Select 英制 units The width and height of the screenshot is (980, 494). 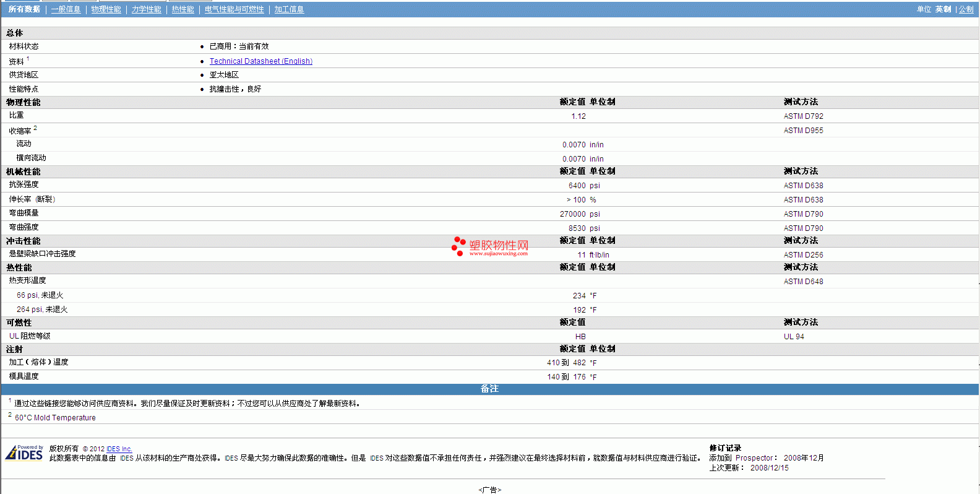[943, 9]
